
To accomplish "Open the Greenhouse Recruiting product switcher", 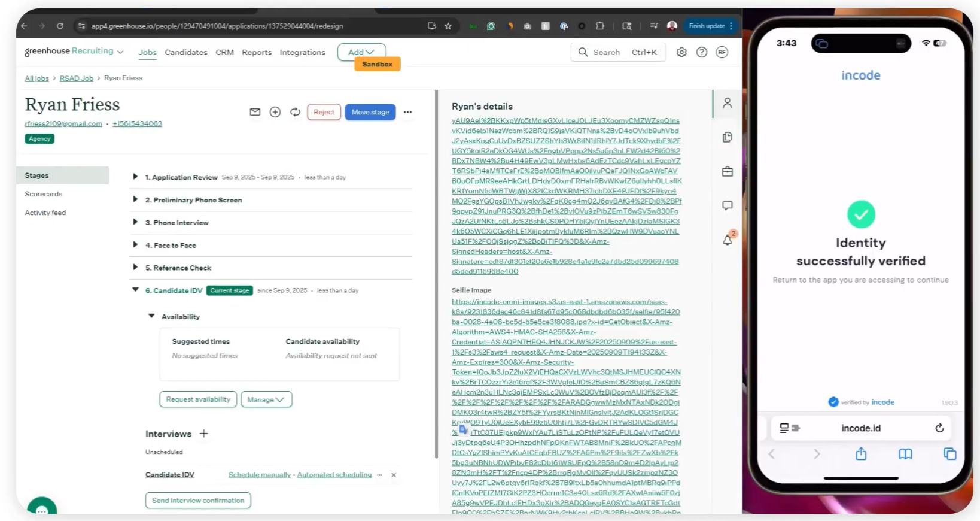I will tap(74, 52).
